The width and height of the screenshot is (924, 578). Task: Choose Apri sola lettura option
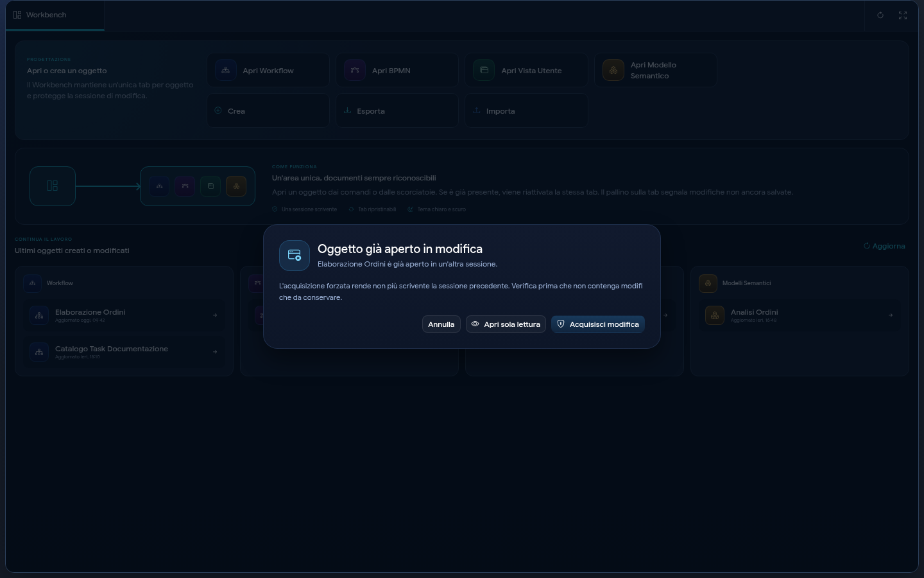(506, 324)
